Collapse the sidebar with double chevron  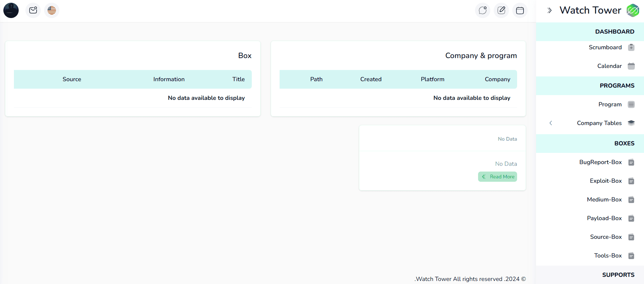click(550, 11)
